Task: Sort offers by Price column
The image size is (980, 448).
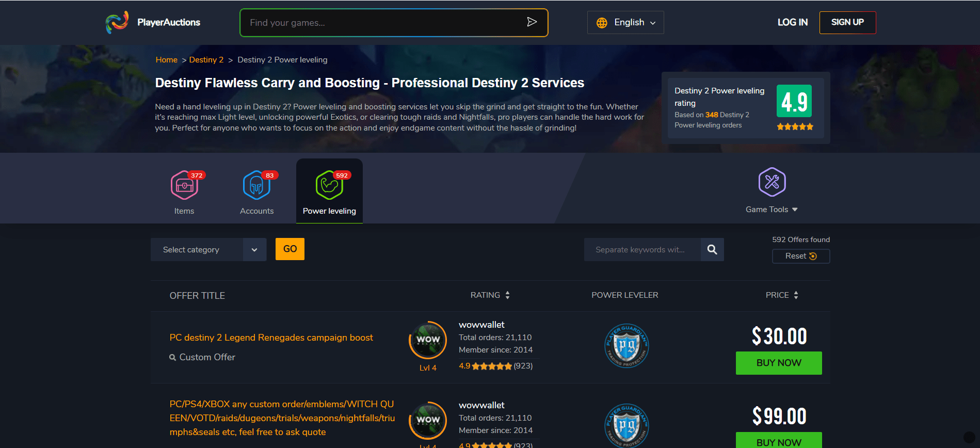Action: click(x=782, y=295)
